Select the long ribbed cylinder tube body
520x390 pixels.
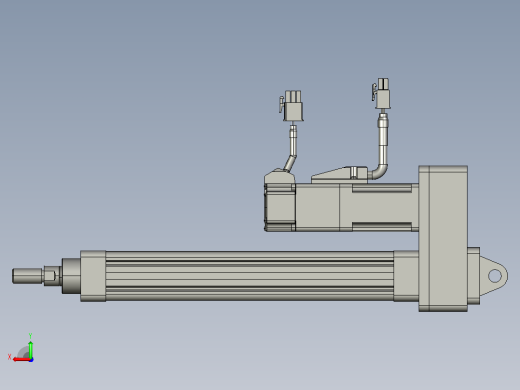click(249, 276)
